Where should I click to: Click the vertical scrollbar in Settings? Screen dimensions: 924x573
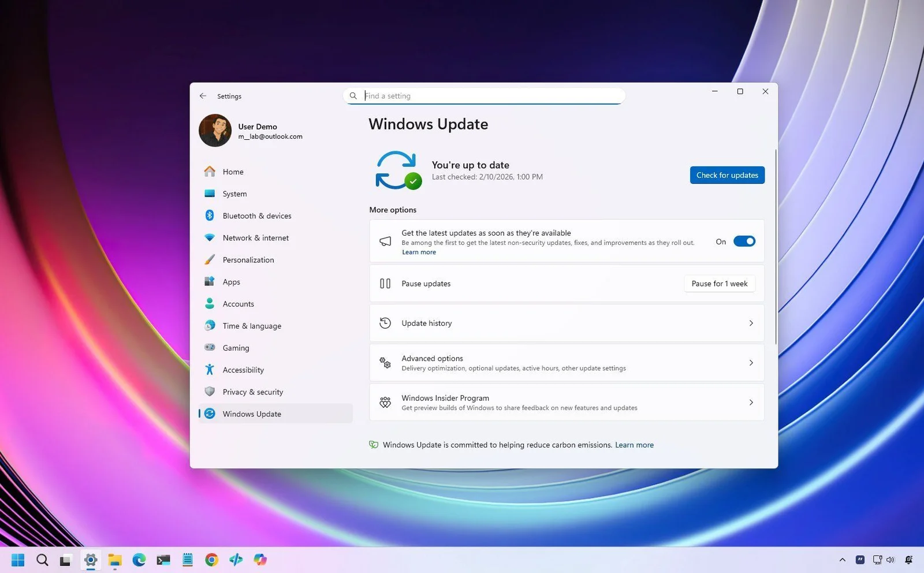(x=776, y=247)
